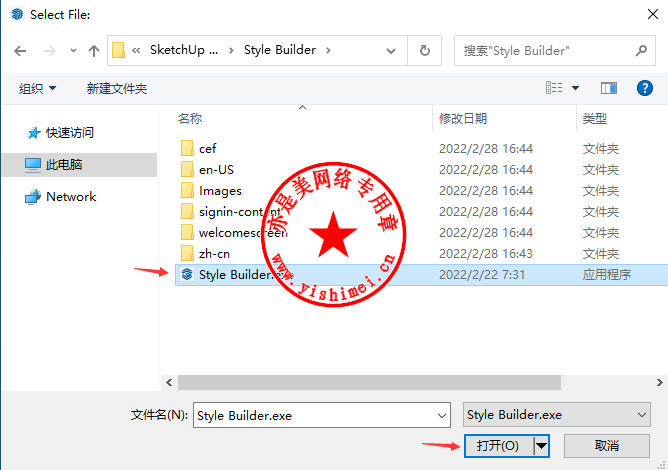Select the Style Builder.exe file
The width and height of the screenshot is (668, 470).
(421, 274)
